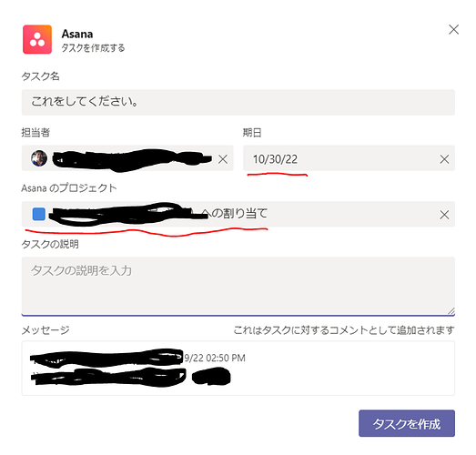The width and height of the screenshot is (476, 455).
Task: Remove the selected project with the X
Action: (x=444, y=215)
